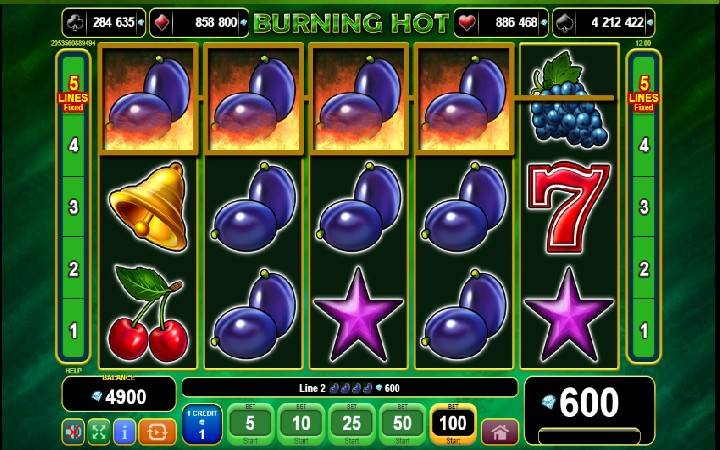720x450 pixels.
Task: Mute the game sound with speaker icon
Action: [x=73, y=431]
